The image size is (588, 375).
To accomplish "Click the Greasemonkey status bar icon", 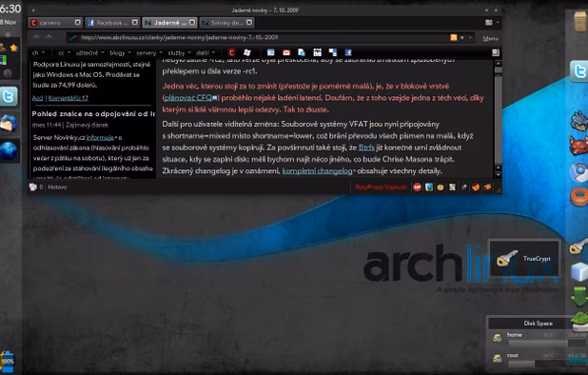I will coord(441,187).
